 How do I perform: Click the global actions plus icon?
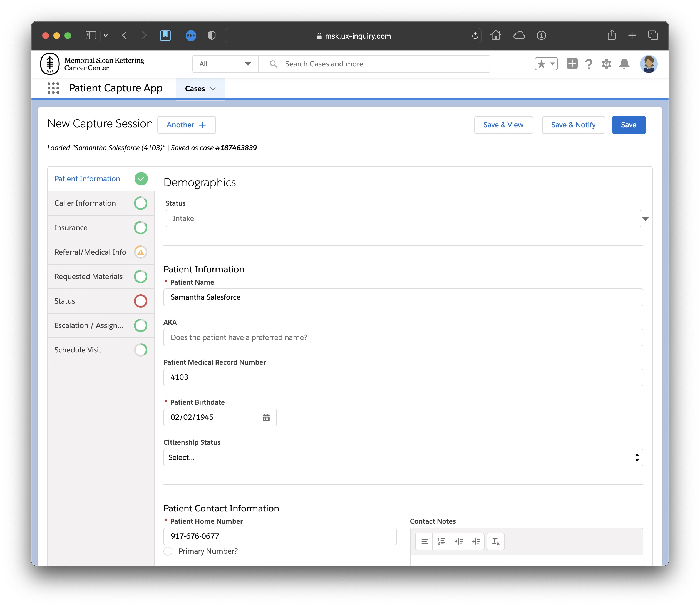572,64
